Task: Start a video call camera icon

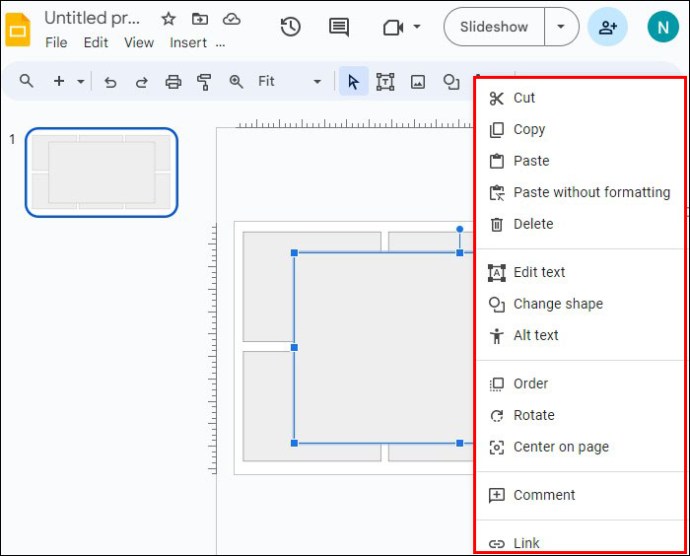Action: [393, 28]
